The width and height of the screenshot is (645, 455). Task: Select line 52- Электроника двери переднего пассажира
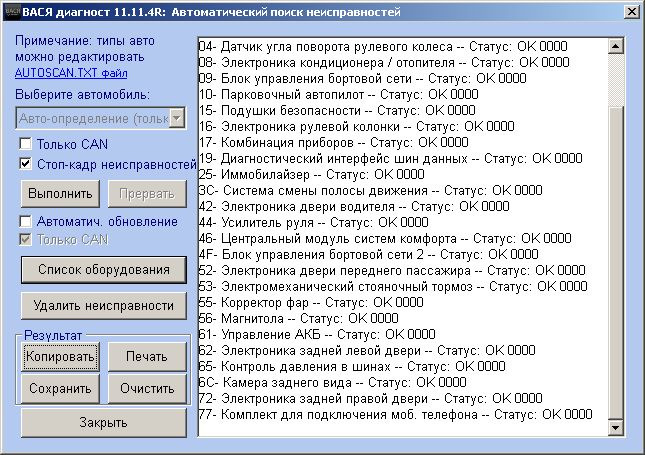[392, 271]
